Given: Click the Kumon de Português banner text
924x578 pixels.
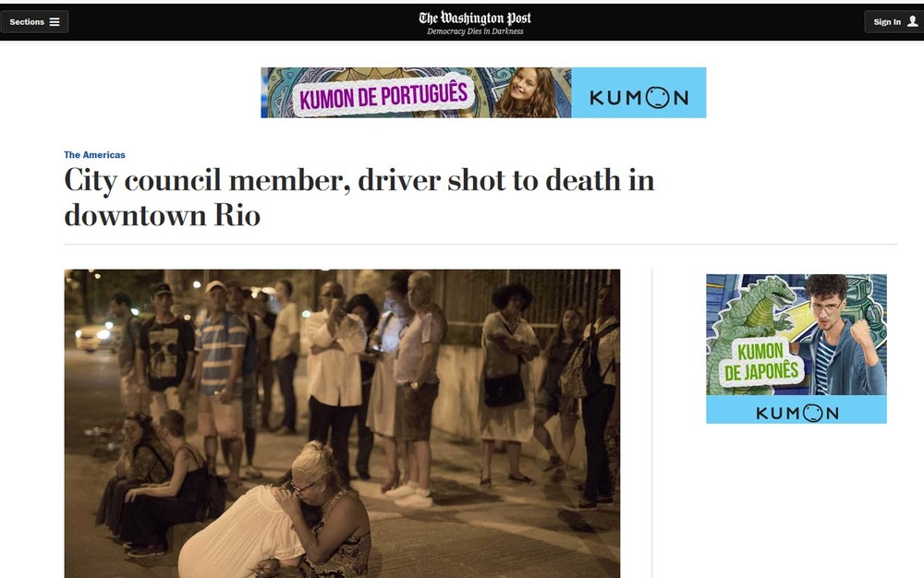Looking at the screenshot, I should pos(383,96).
